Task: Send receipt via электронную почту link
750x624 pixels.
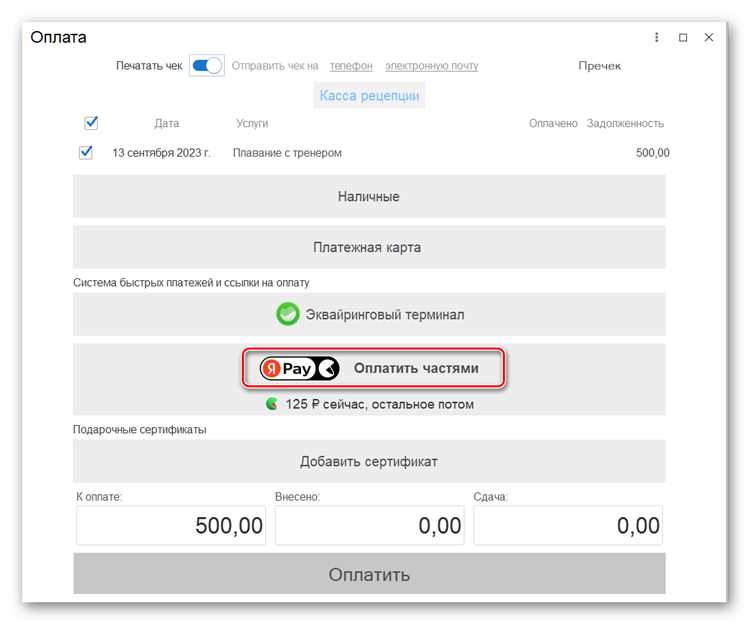Action: click(431, 66)
